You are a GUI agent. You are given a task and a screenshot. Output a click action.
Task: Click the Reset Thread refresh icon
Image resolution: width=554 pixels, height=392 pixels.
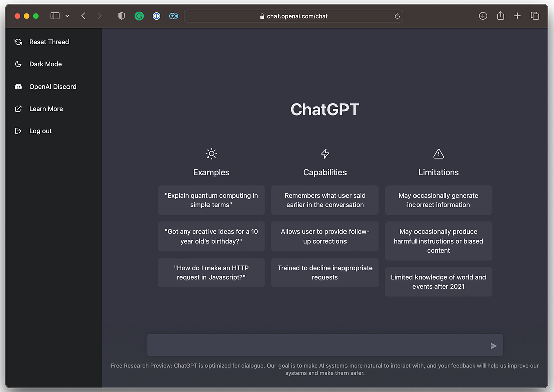pos(18,42)
